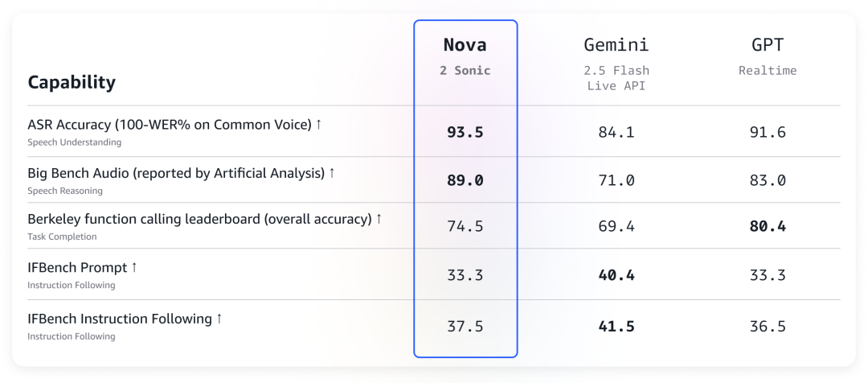The width and height of the screenshot is (868, 383).
Task: Click GPT's bold 80.4 score
Action: [768, 227]
